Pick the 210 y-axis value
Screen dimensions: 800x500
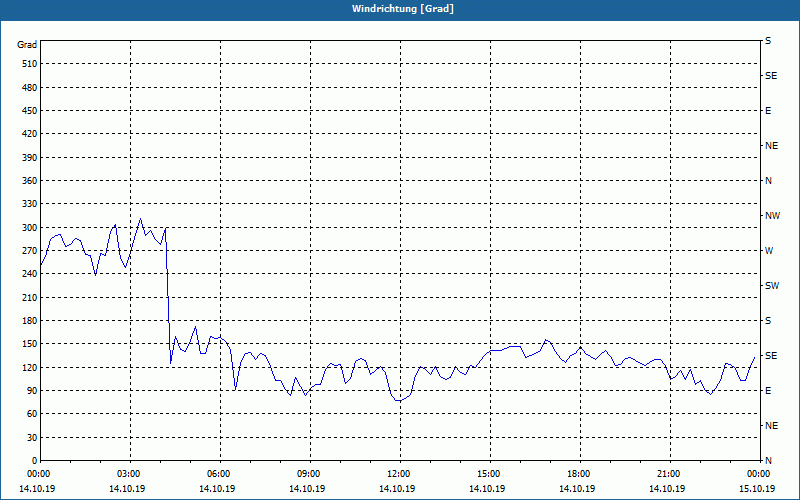tap(30, 297)
